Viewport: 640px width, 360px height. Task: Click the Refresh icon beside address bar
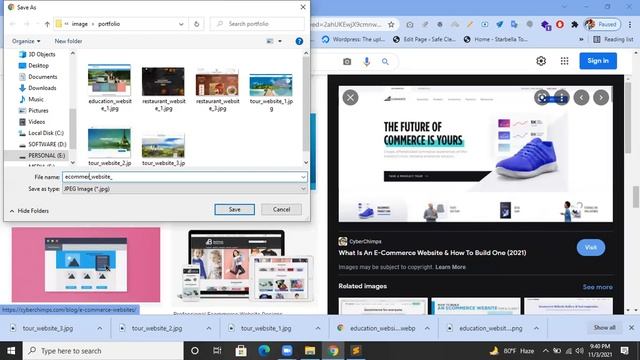(196, 24)
